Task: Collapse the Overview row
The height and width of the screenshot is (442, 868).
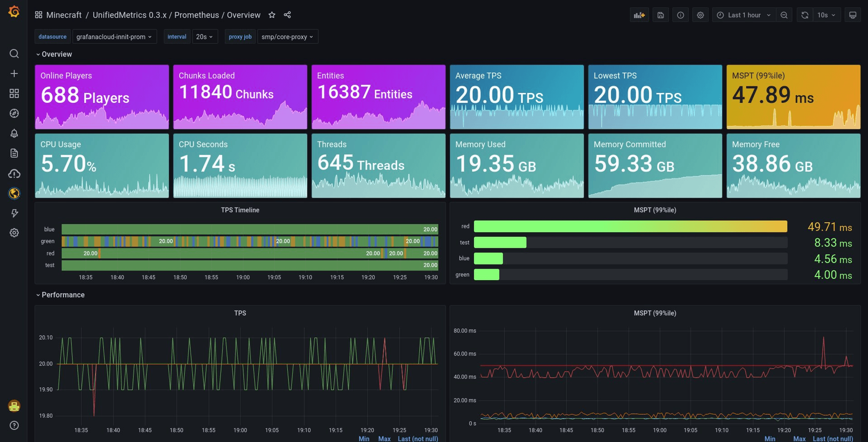Action: [54, 54]
